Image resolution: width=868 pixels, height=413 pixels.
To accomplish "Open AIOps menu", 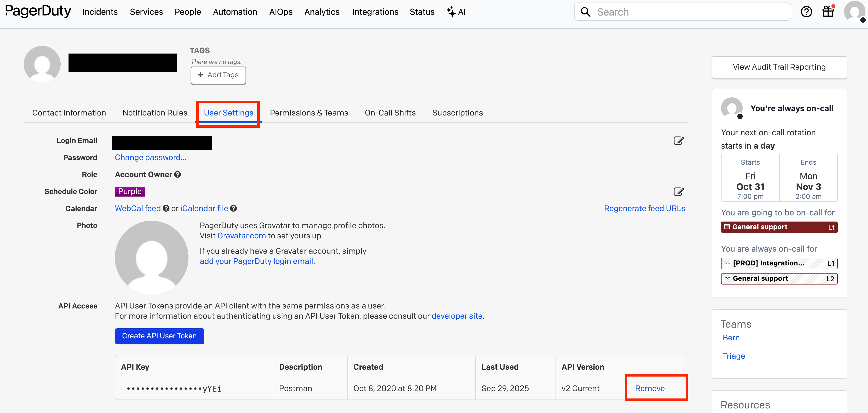I will coord(281,12).
